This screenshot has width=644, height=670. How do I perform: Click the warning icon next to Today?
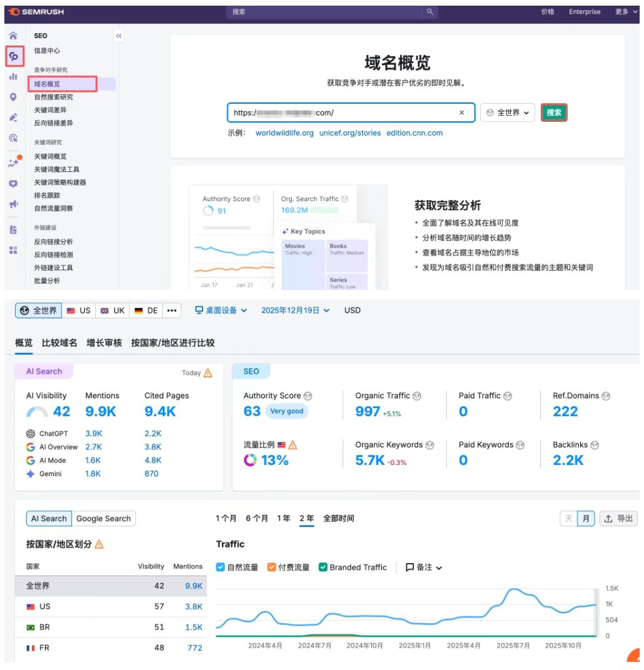tap(208, 373)
